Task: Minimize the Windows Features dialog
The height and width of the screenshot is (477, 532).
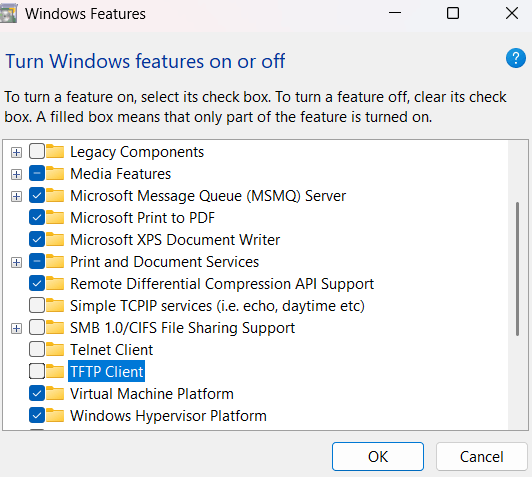Action: point(395,13)
